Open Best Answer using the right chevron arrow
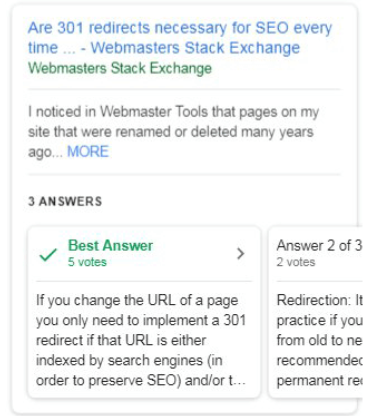The height and width of the screenshot is (419, 376). pos(240,254)
